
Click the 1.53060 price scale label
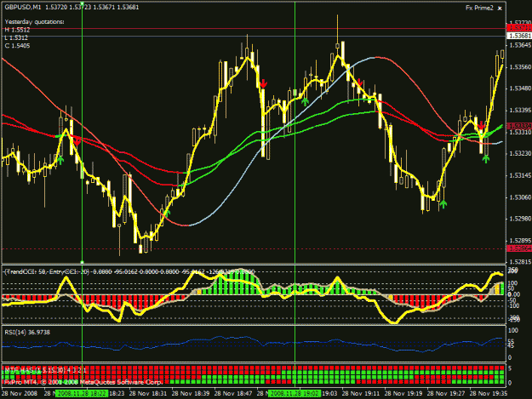[520, 197]
